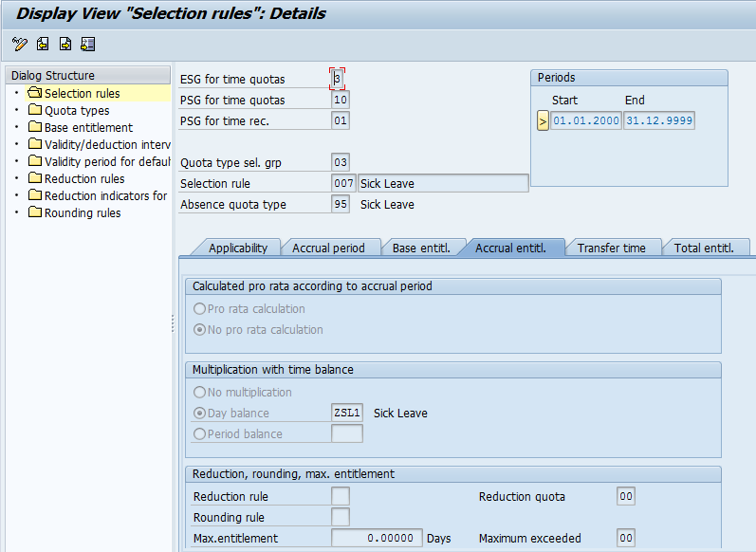
Task: Click the Rounding rules folder icon
Action: click(x=35, y=213)
